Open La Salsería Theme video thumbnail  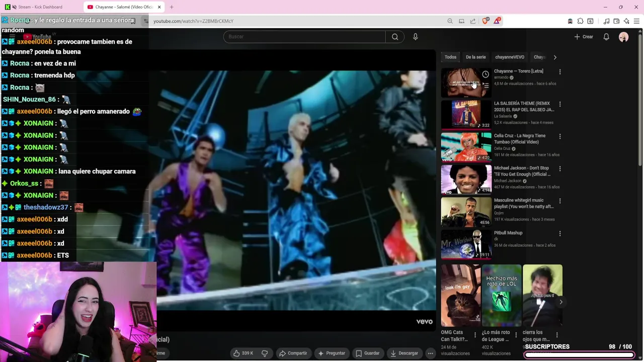[466, 115]
